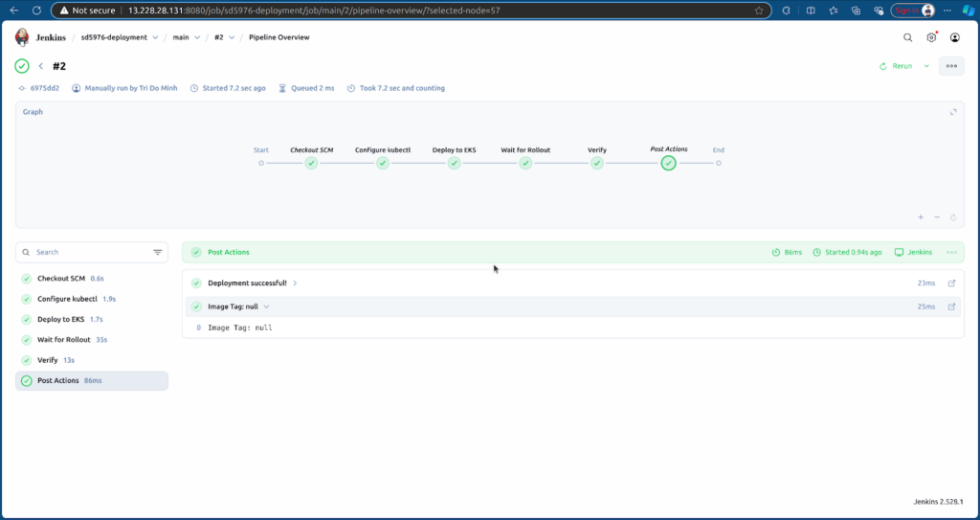Open the sd5976-deployment breadcrumb dropdown

[x=155, y=37]
